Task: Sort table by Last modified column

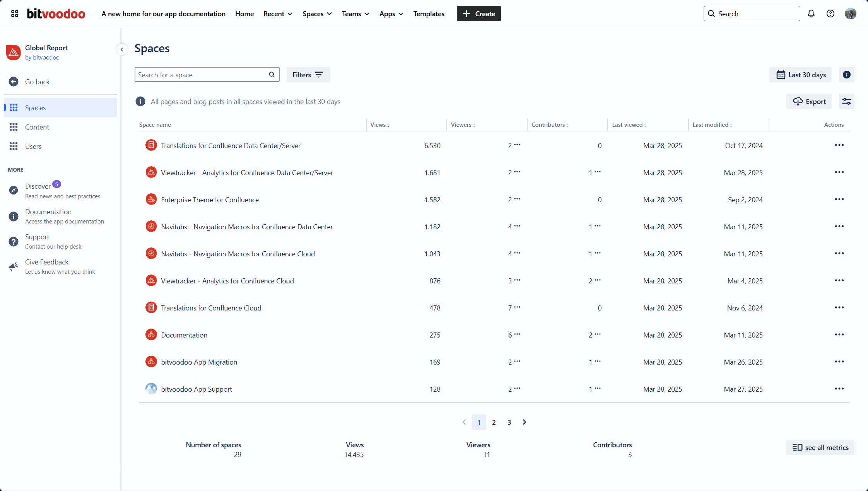Action: [x=712, y=124]
